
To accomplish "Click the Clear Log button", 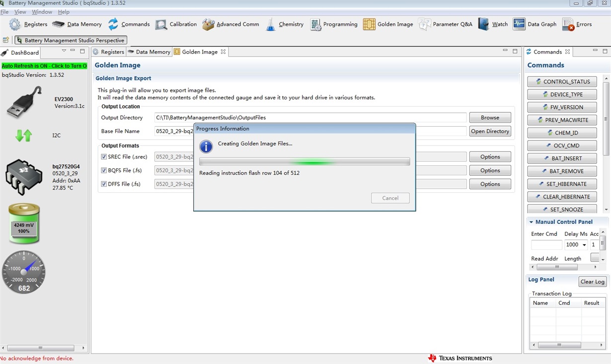I will [593, 282].
